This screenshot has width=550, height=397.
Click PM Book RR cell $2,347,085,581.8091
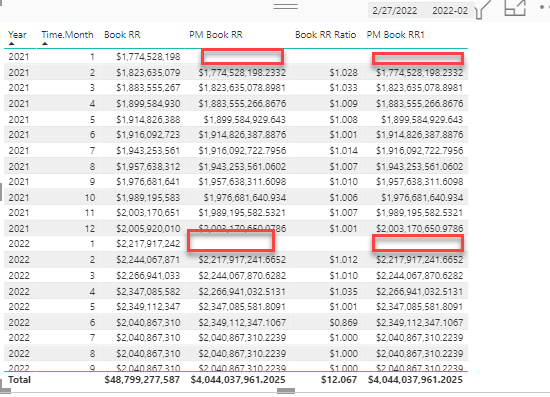pyautogui.click(x=242, y=307)
